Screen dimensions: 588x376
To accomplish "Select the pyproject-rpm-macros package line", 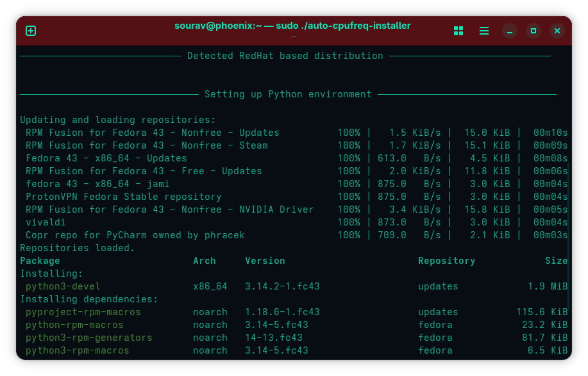I will (x=83, y=312).
